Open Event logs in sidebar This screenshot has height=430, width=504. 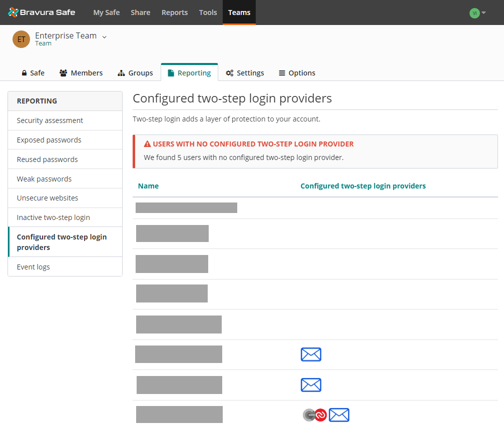pyautogui.click(x=65, y=267)
